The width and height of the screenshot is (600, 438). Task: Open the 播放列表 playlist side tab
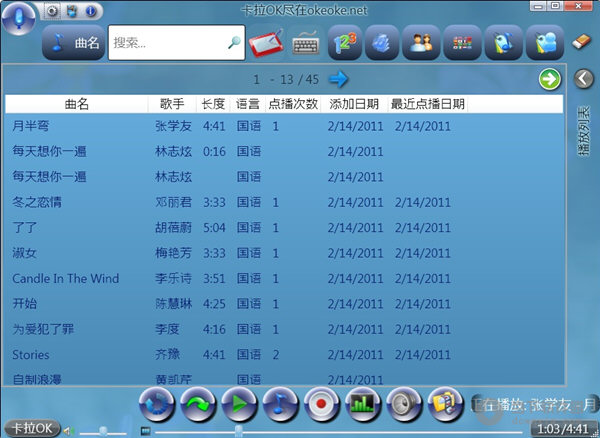click(x=584, y=131)
